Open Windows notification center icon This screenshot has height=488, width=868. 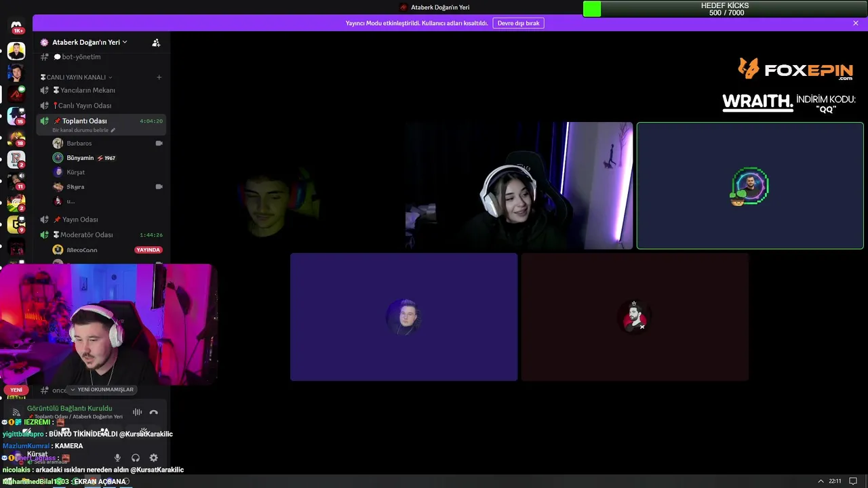click(853, 481)
